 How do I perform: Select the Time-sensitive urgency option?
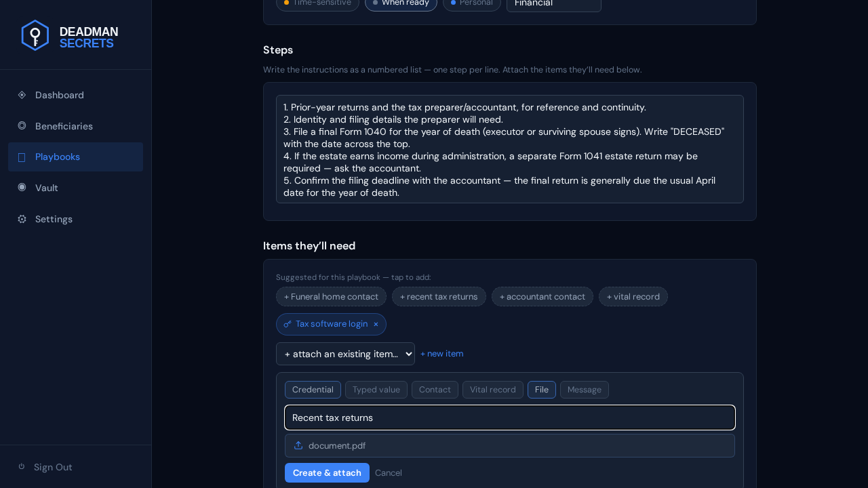coord(317,3)
